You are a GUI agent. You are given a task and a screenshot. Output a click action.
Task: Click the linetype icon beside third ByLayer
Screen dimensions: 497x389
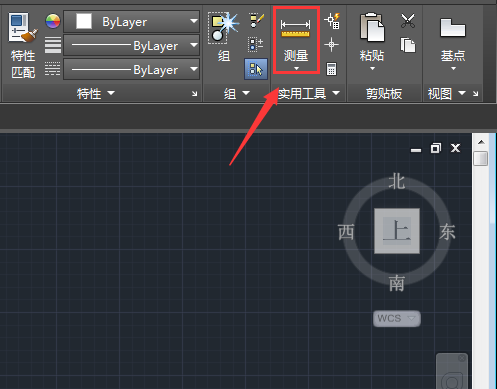(x=53, y=69)
